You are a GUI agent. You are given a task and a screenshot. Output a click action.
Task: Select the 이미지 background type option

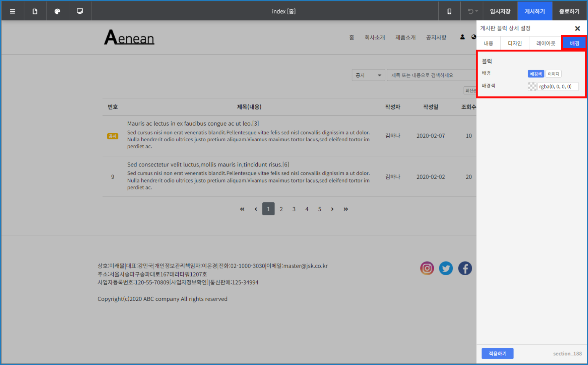553,74
